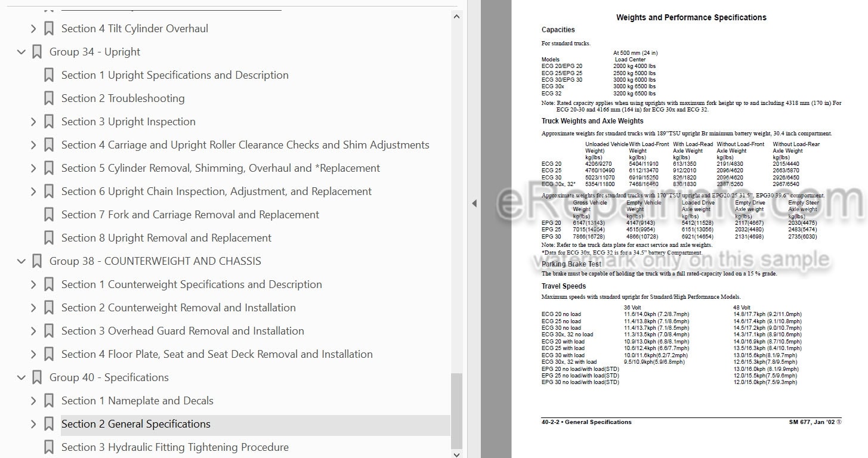Go to Section 7 Fork and Carriage Removal
Viewport: 868px width, 458px height.
click(190, 215)
